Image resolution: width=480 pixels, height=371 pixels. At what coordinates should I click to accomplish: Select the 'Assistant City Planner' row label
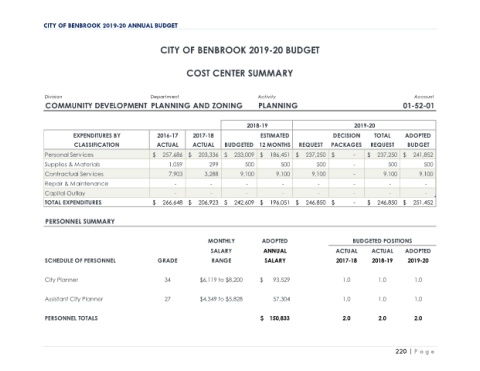74,299
